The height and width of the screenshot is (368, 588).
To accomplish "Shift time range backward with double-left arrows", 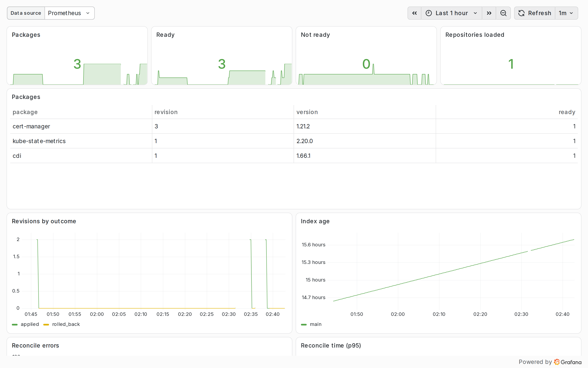I will pyautogui.click(x=414, y=13).
